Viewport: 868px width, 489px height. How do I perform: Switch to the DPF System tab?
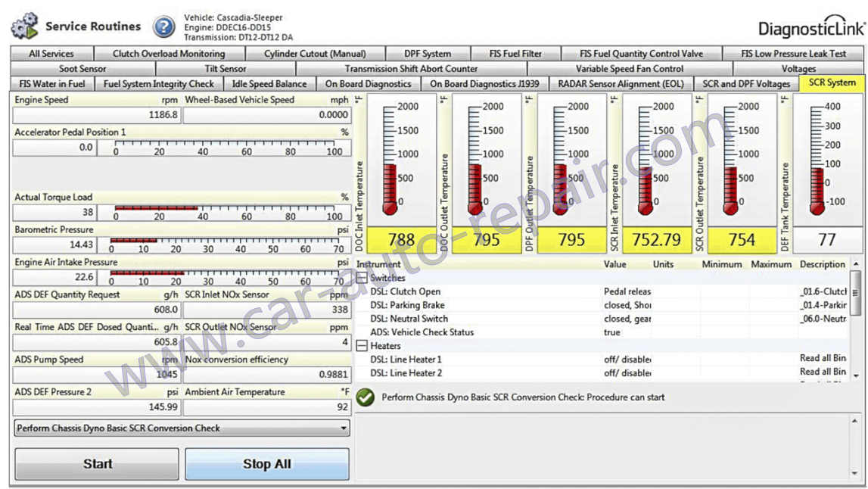[428, 54]
